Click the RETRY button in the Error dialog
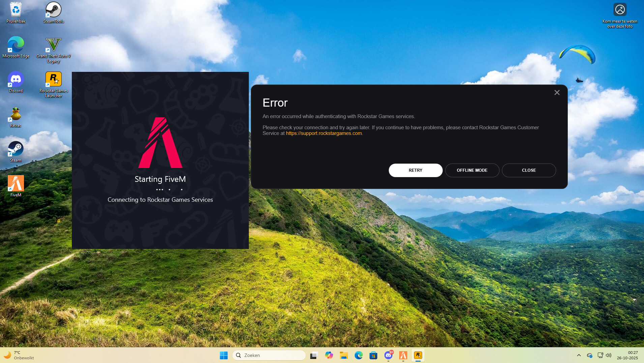Viewport: 644px width, 363px height. click(x=415, y=170)
